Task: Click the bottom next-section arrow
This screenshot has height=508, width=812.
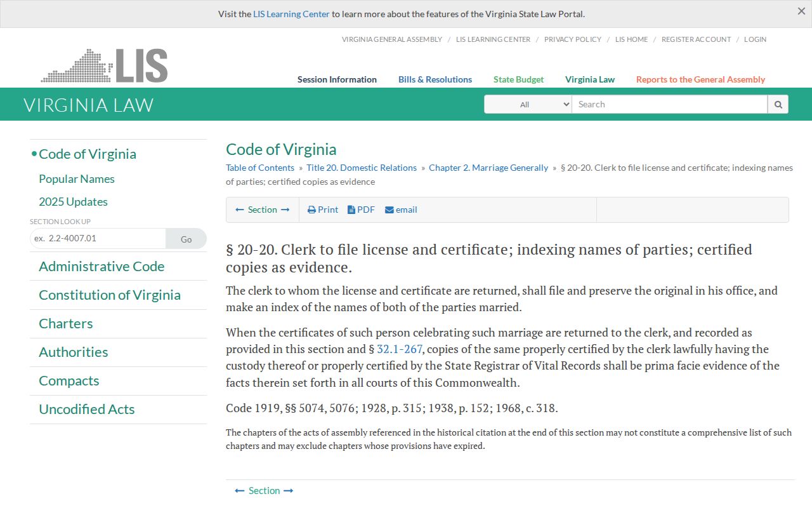Action: pos(289,491)
